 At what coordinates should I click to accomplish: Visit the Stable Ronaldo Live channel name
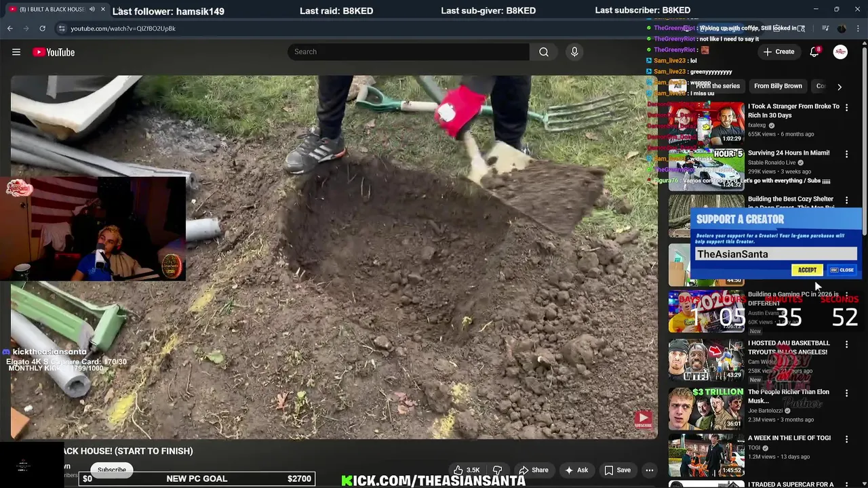tap(772, 163)
